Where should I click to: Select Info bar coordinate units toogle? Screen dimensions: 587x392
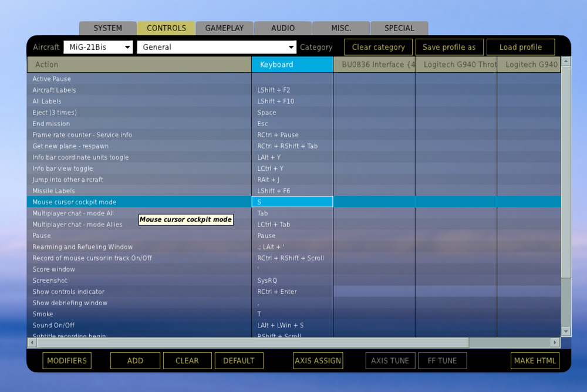pos(139,157)
